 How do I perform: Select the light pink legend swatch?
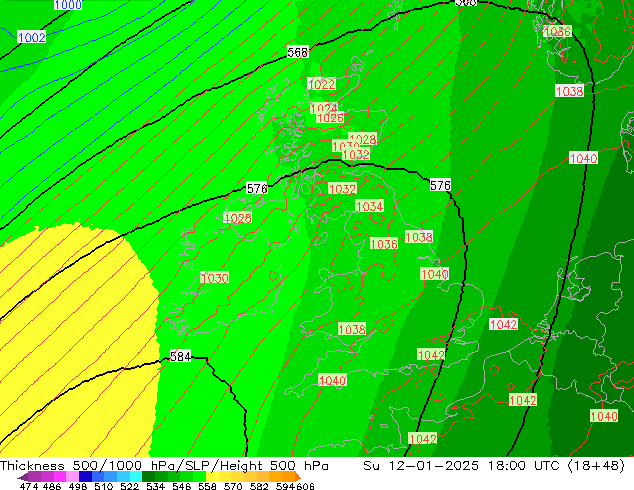[72, 476]
